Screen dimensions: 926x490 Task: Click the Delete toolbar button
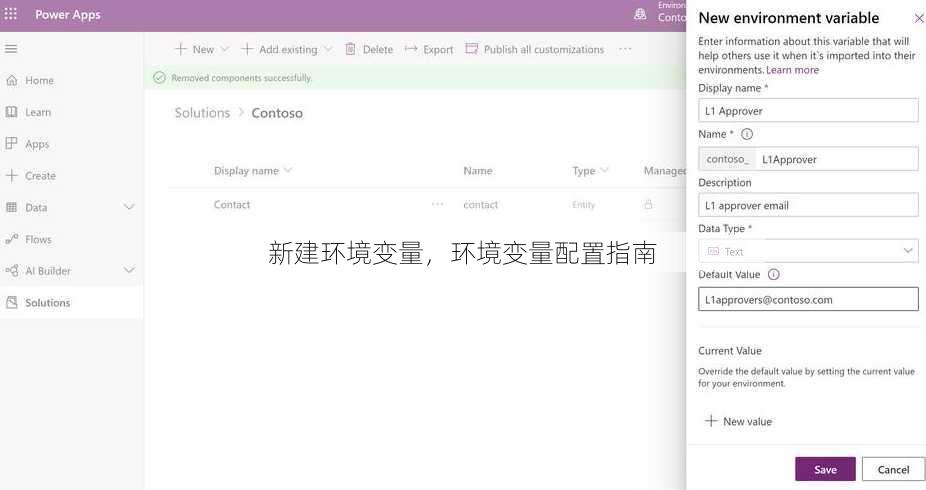pos(369,49)
